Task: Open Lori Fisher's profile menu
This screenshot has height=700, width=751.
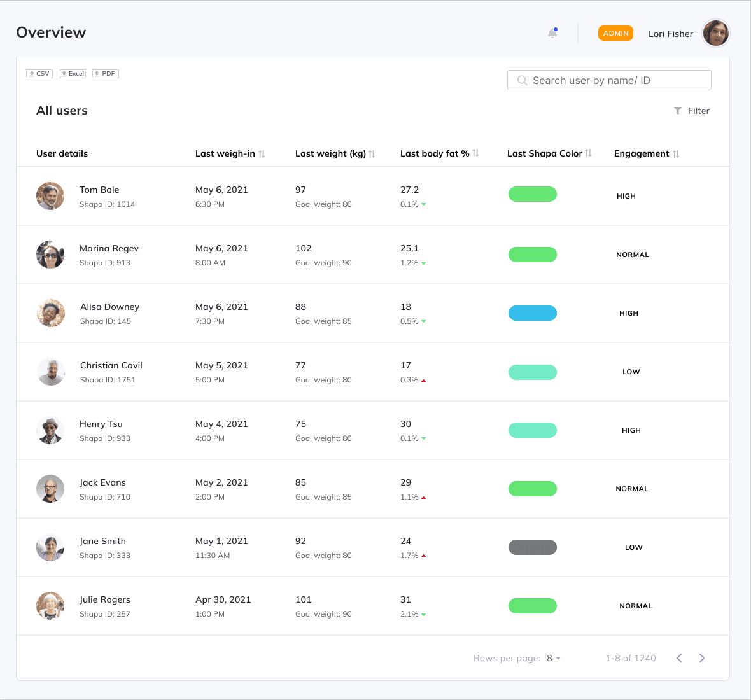Action: 715,33
